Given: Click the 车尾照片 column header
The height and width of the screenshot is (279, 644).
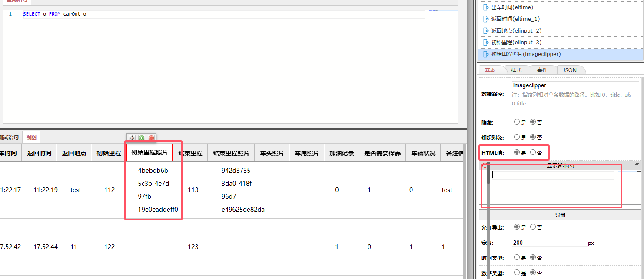Looking at the screenshot, I should click(307, 153).
